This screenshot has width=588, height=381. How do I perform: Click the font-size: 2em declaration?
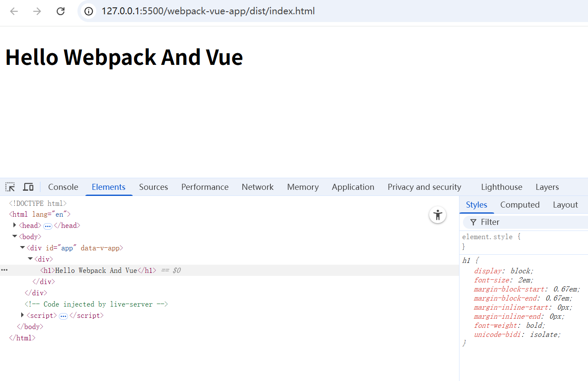coord(504,280)
